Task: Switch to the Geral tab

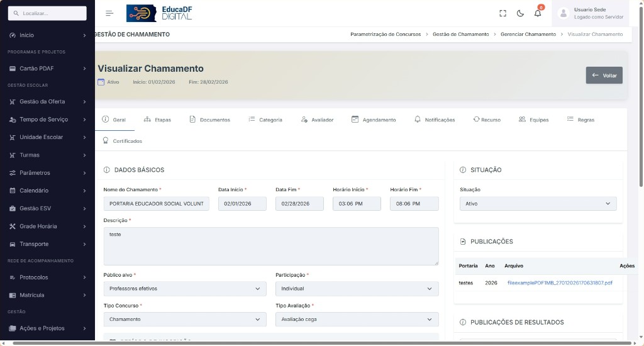Action: point(114,120)
